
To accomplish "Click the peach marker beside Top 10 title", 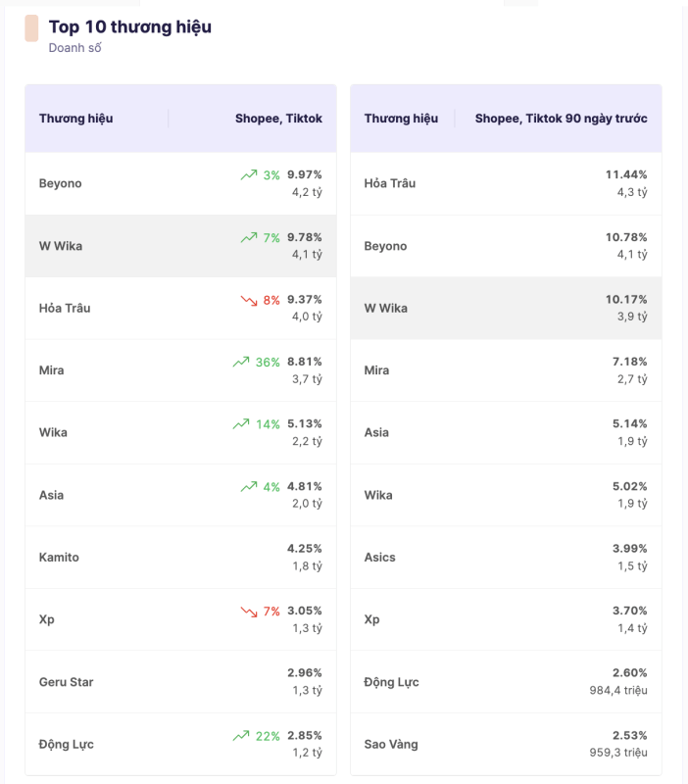I will 31,28.
